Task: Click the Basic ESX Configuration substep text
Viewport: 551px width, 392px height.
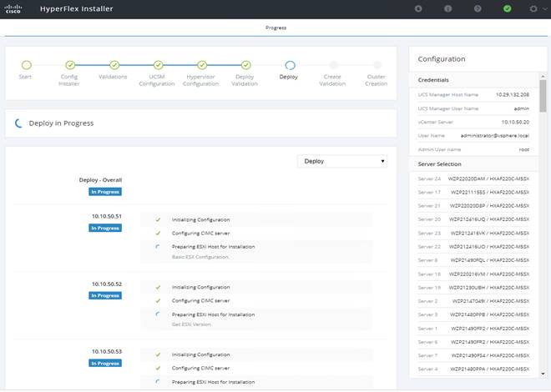Action: coord(200,257)
